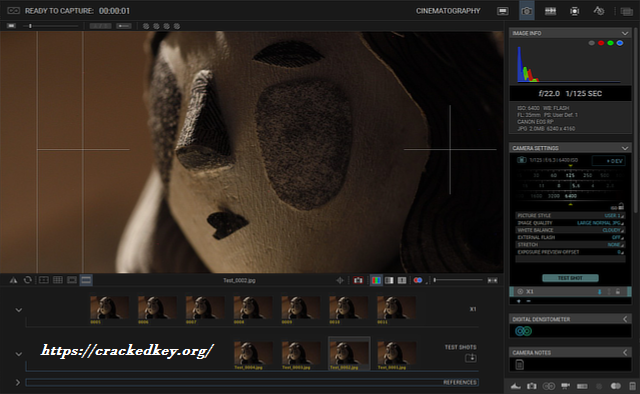Click the Test Shot button
Image resolution: width=640 pixels, height=394 pixels.
570,278
